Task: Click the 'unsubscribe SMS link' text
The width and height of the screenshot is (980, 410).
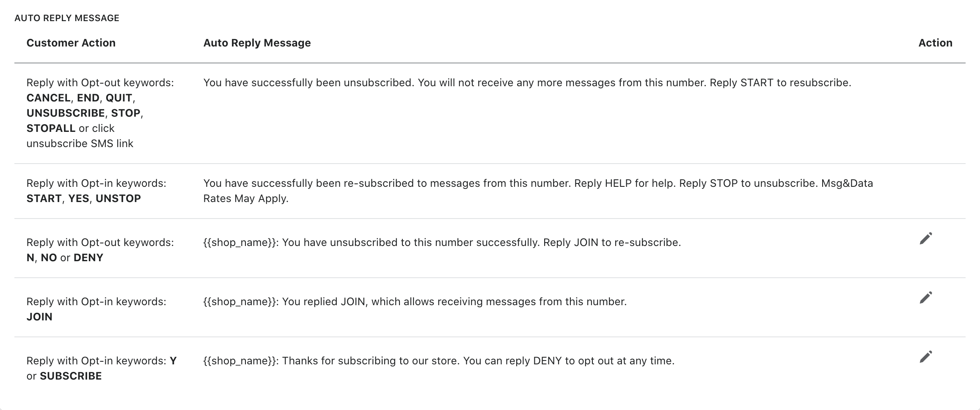Action: tap(80, 143)
